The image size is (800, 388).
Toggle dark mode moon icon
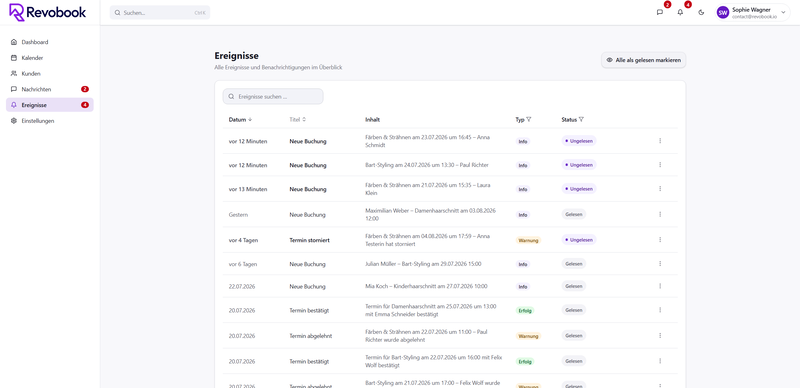coord(701,12)
